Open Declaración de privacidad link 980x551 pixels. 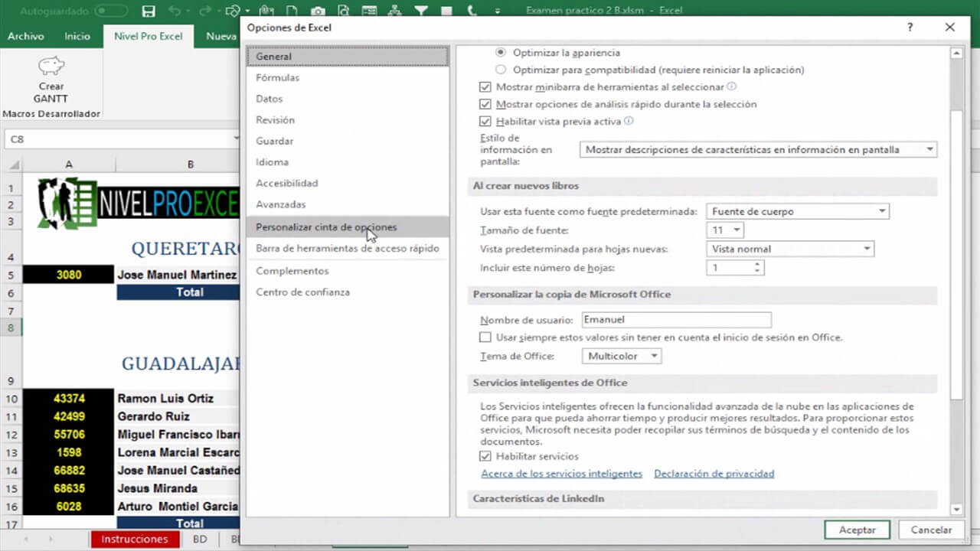click(x=714, y=474)
